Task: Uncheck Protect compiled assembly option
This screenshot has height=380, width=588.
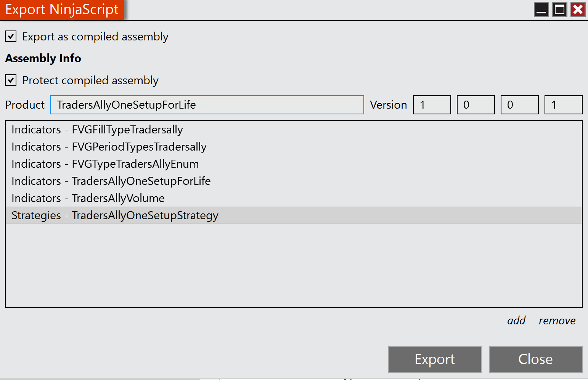Action: (x=11, y=80)
